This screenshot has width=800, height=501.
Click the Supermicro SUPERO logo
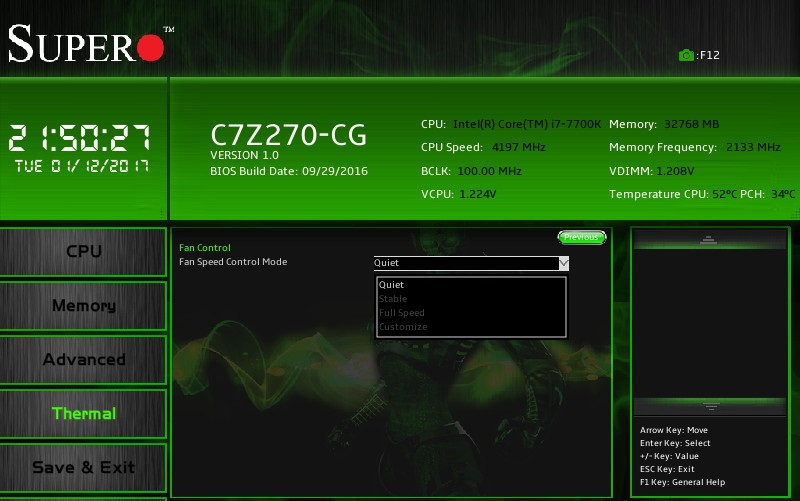tap(91, 43)
